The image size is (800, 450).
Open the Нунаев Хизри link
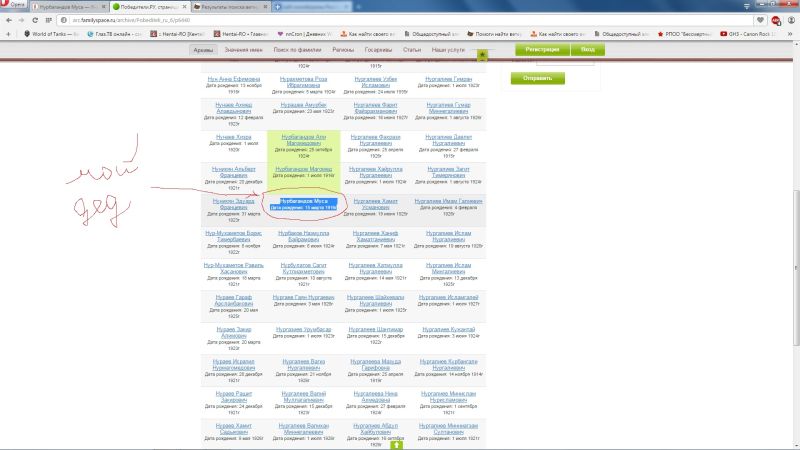(234, 137)
